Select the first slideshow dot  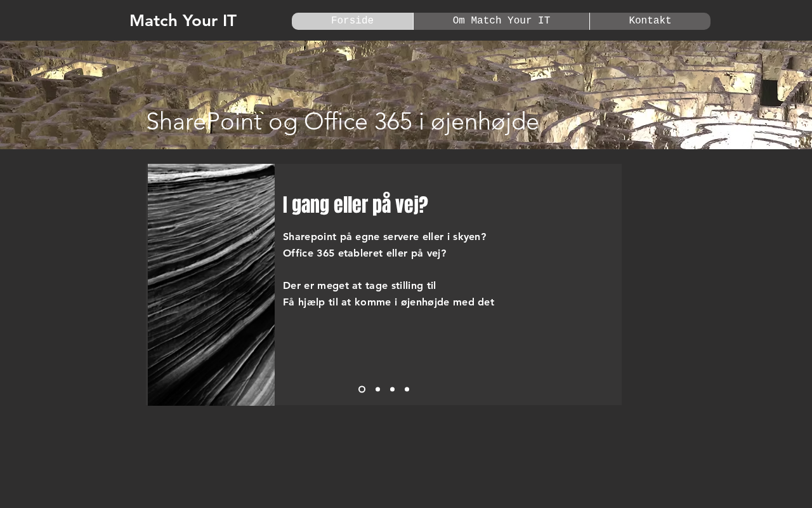(362, 389)
